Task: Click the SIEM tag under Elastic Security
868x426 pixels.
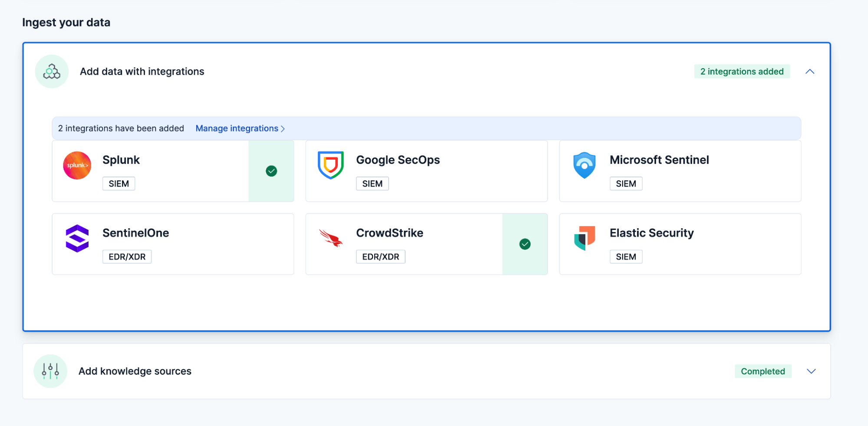Action: (626, 257)
